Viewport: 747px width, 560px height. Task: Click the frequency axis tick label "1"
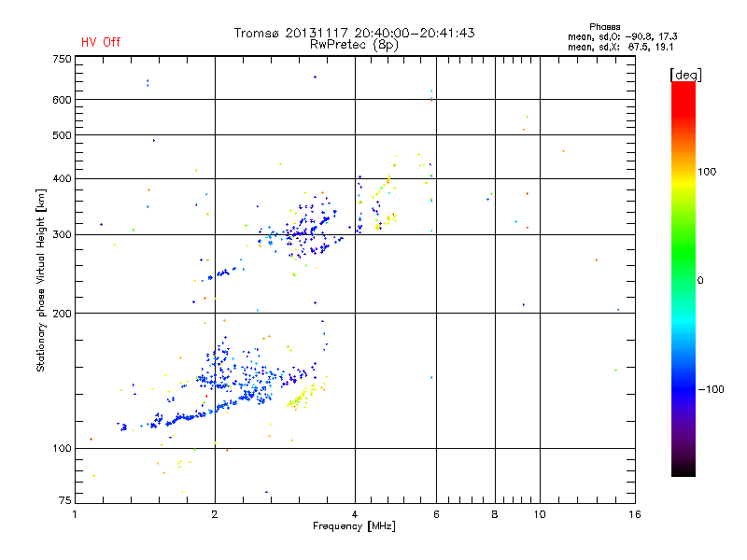pos(75,514)
